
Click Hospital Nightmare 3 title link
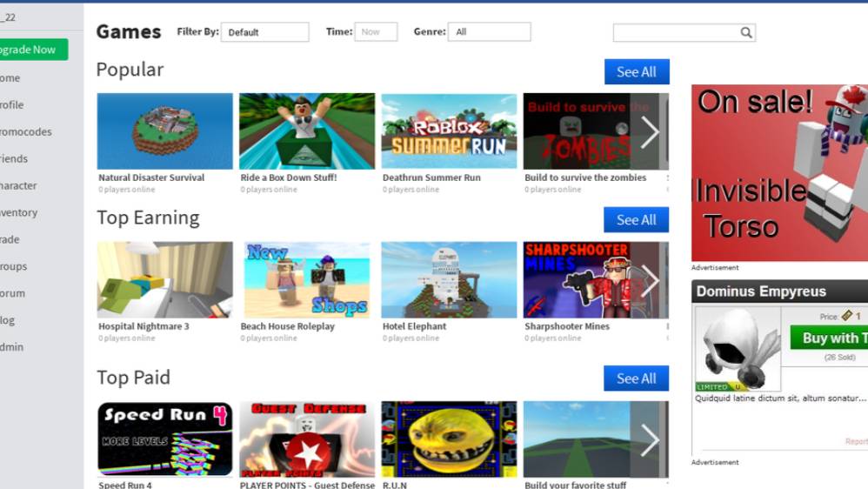pos(144,326)
